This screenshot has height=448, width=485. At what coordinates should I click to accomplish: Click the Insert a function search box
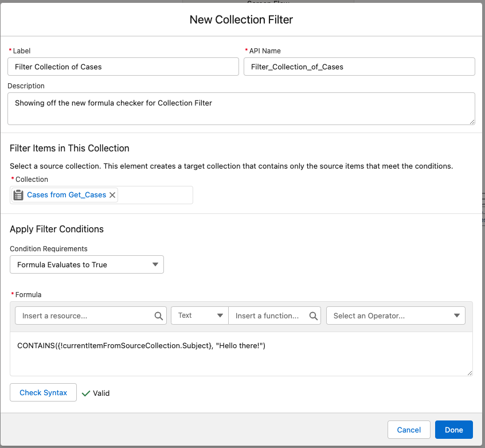click(268, 315)
